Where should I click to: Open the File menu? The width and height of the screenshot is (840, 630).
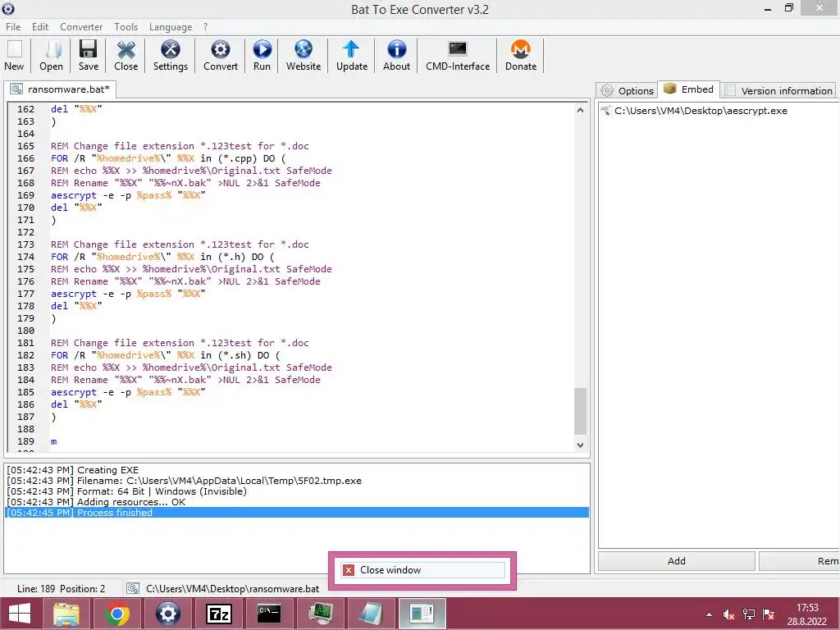point(13,27)
